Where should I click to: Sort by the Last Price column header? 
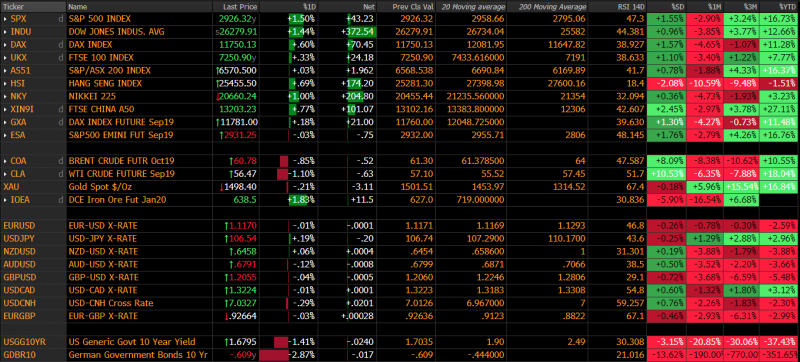(x=240, y=7)
